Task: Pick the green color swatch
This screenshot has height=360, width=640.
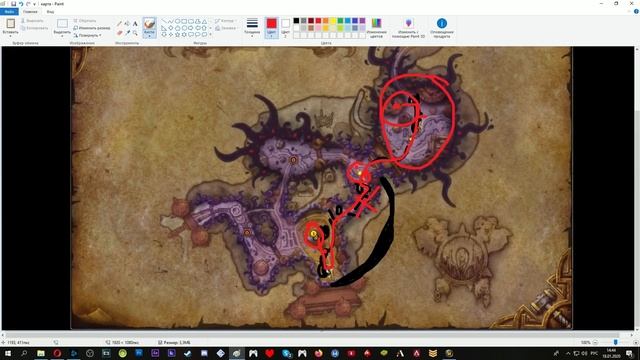Action: [x=340, y=21]
